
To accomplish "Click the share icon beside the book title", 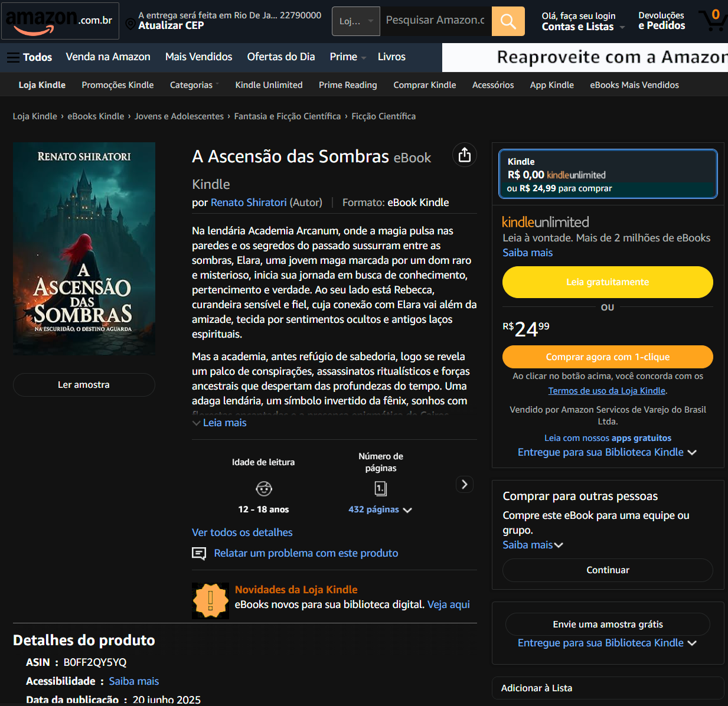I will 465,155.
